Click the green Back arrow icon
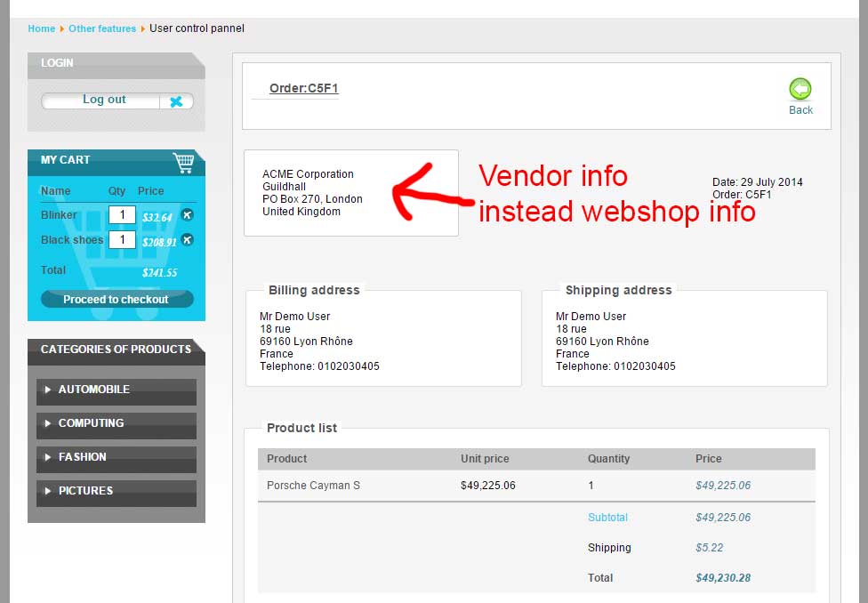 pyautogui.click(x=800, y=89)
